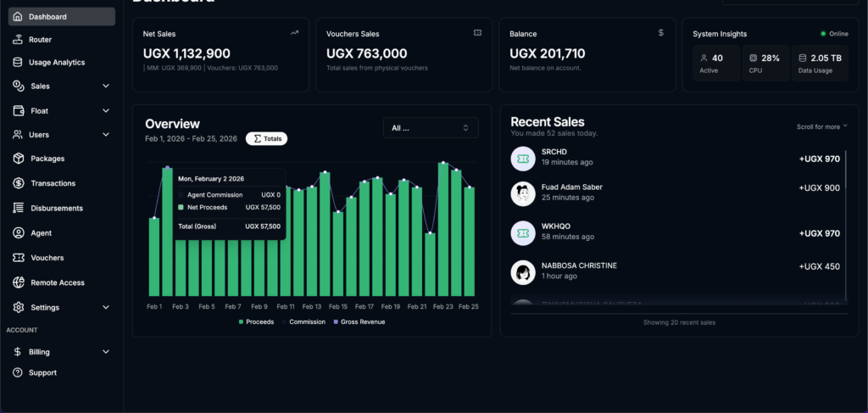Click the Vouchers ticket icon in sidebar
This screenshot has width=868, height=413.
tap(19, 258)
